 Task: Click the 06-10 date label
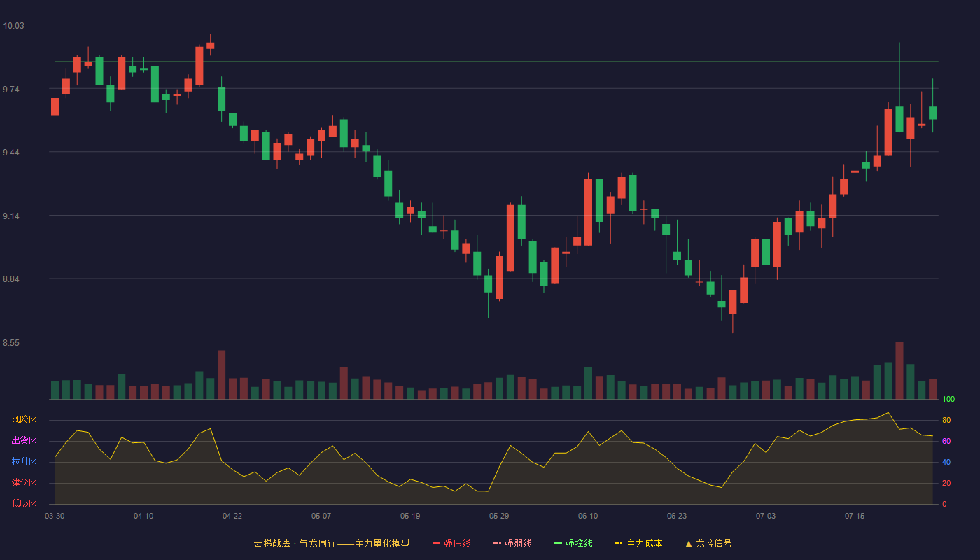(588, 516)
